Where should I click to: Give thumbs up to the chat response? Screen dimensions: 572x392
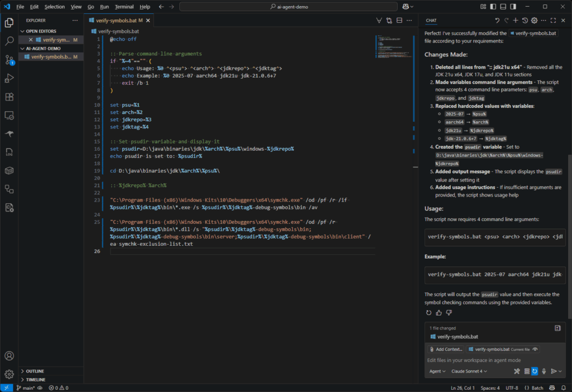[438, 313]
